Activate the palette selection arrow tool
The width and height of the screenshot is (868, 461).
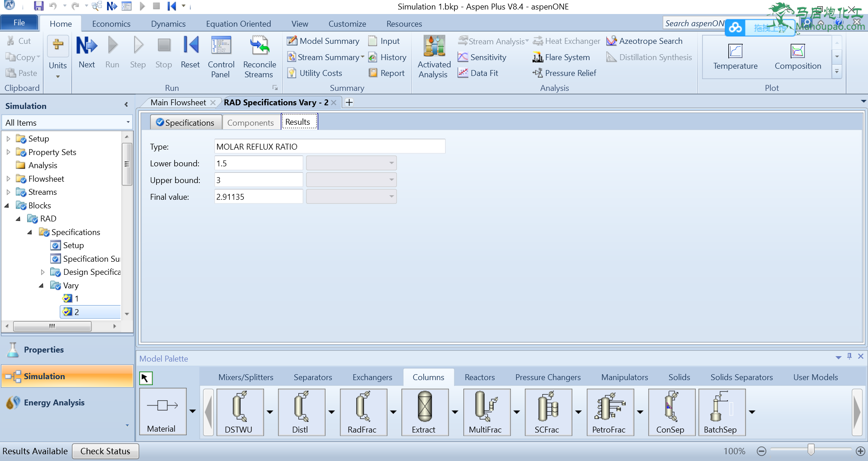(x=146, y=378)
